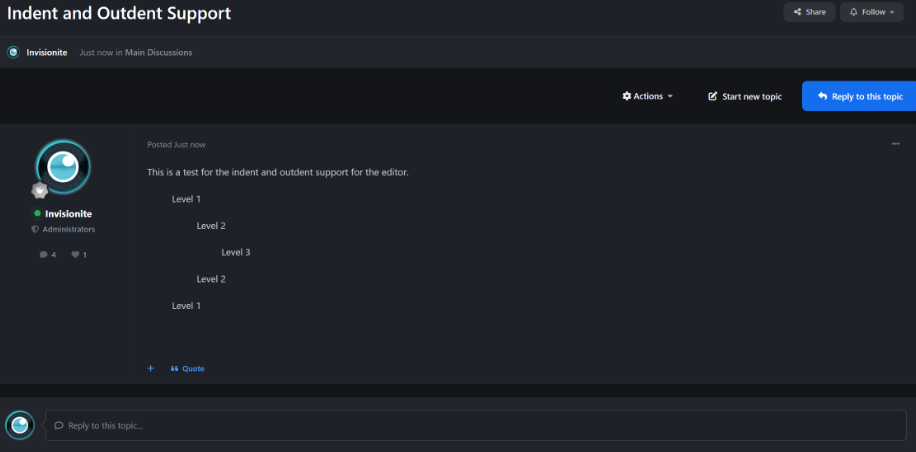Screen dimensions: 916x452
Task: Click the Administrators shield icon
Action: point(35,229)
